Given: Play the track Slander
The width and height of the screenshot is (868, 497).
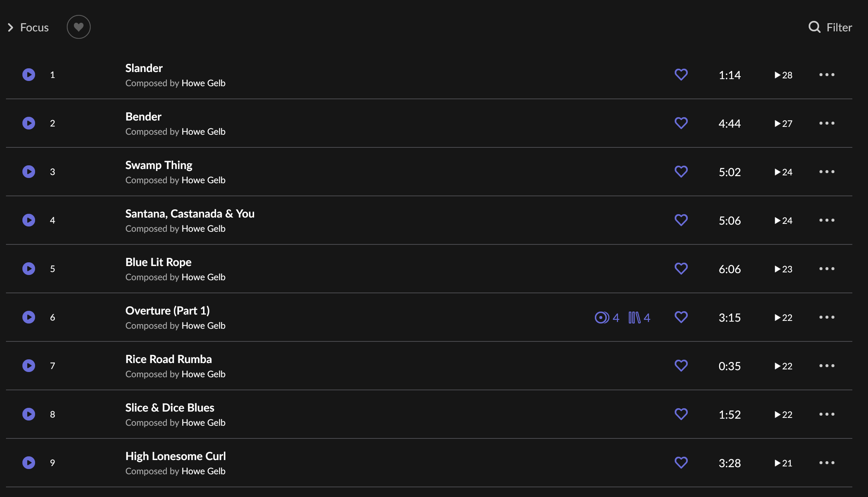Looking at the screenshot, I should point(29,75).
